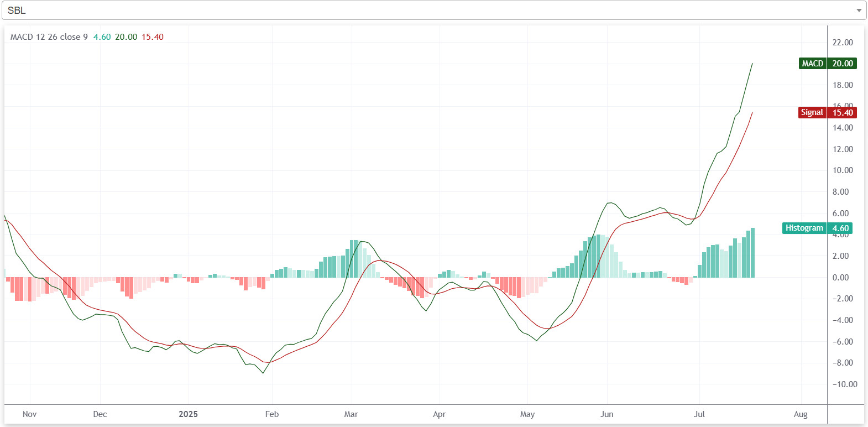Image resolution: width=868 pixels, height=427 pixels.
Task: Click the 18.00 price axis tick
Action: pyautogui.click(x=843, y=85)
